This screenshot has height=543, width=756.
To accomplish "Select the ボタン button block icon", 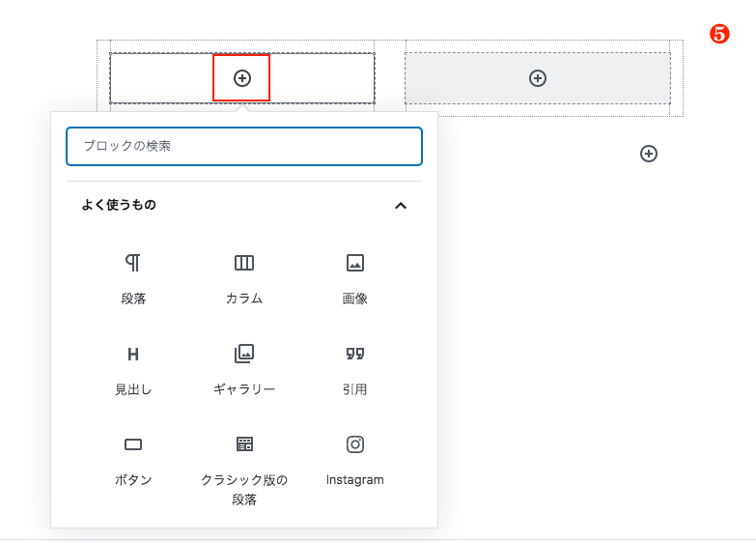I will pyautogui.click(x=133, y=444).
